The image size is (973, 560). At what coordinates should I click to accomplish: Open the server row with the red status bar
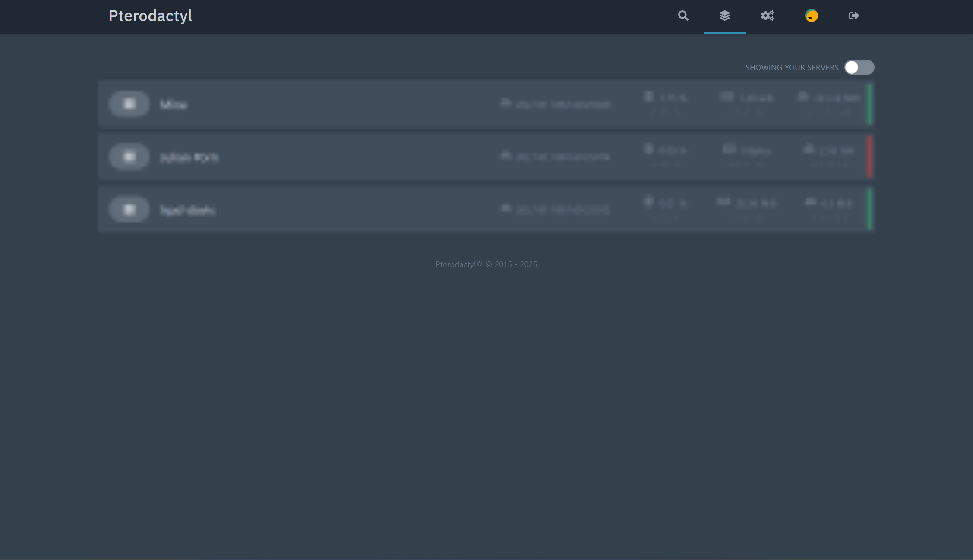coord(486,157)
